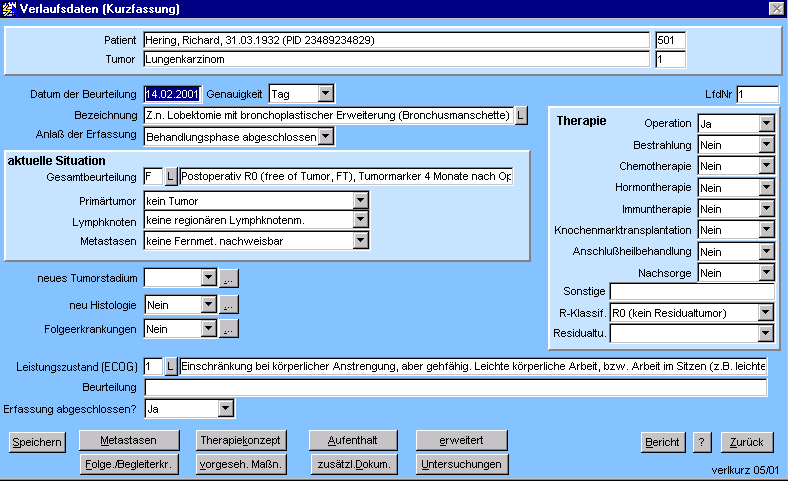788x481 pixels.
Task: Click the Metastasen button
Action: point(128,441)
